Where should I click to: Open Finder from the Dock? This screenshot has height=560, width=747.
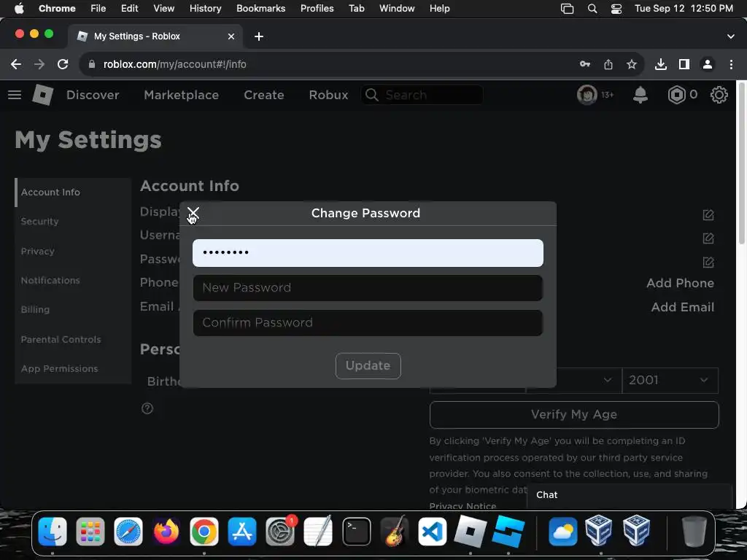pos(53,531)
